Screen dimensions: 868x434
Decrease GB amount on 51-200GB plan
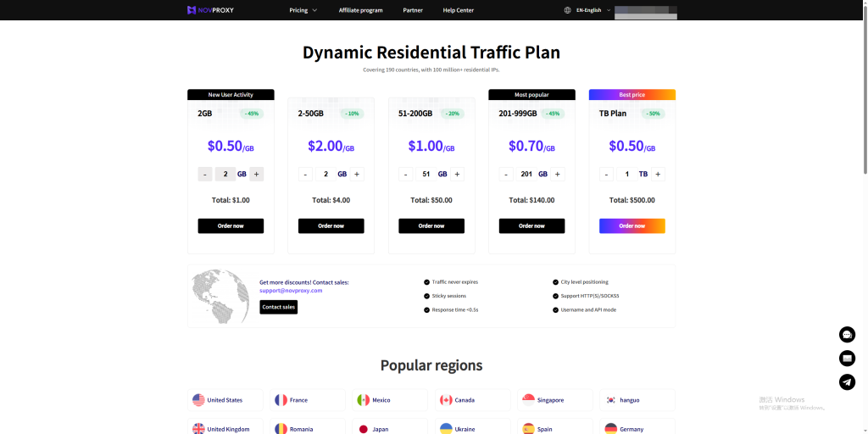406,175
